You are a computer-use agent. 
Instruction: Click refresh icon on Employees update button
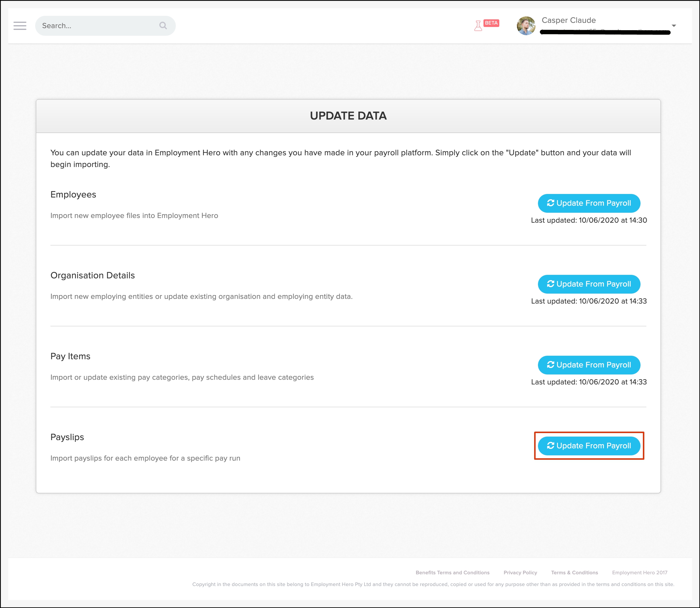[x=550, y=203]
